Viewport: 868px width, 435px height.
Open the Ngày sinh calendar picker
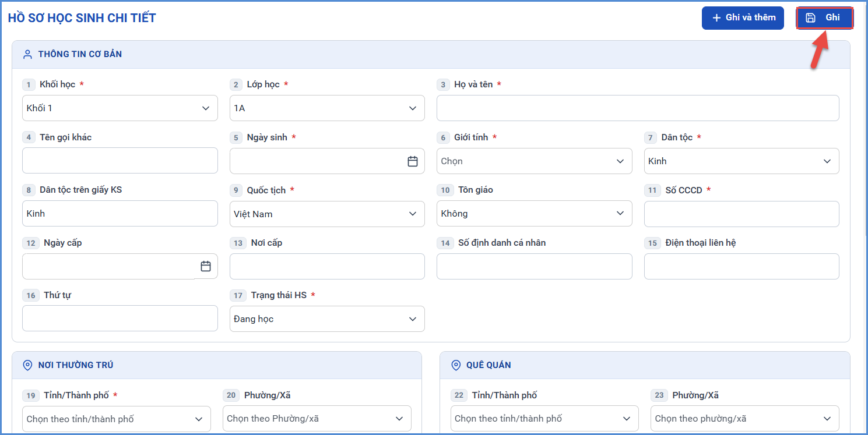tap(413, 161)
